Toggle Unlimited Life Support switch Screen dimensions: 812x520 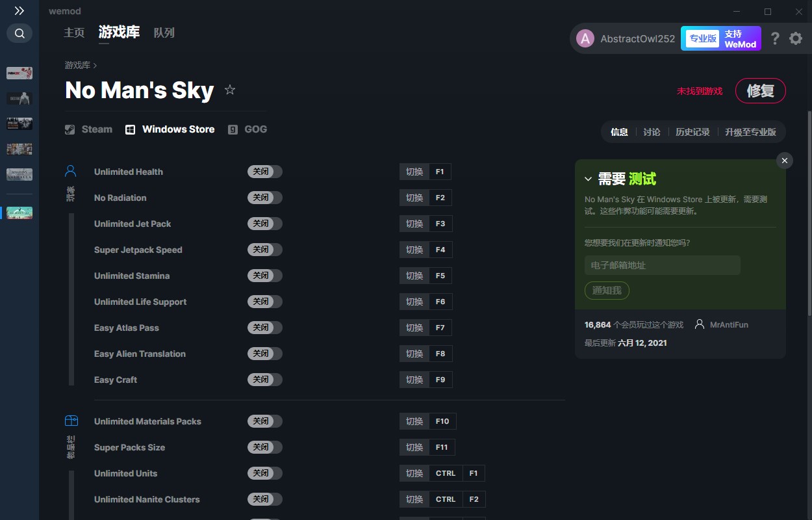(265, 302)
